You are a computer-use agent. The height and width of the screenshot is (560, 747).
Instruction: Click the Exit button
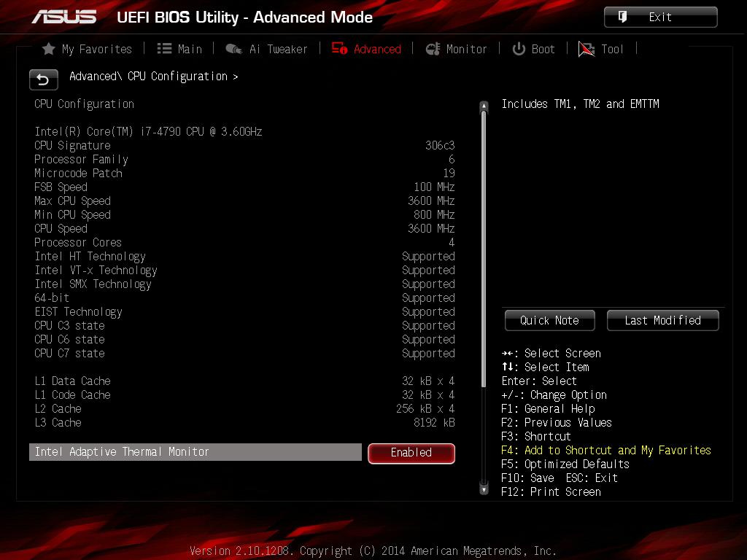click(660, 17)
